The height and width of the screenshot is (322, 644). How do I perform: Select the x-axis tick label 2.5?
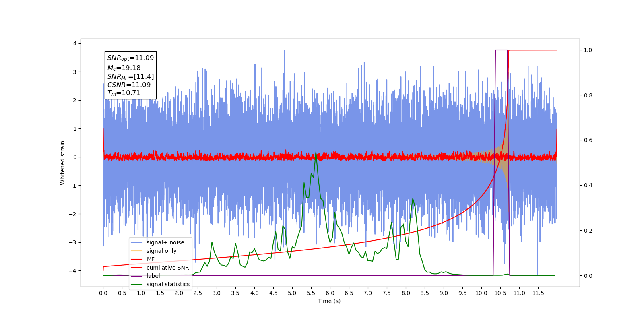(198, 293)
